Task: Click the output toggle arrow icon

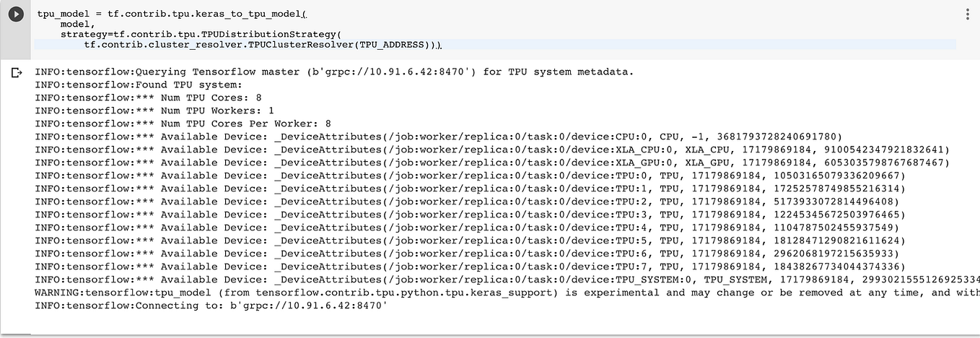Action: [x=15, y=72]
